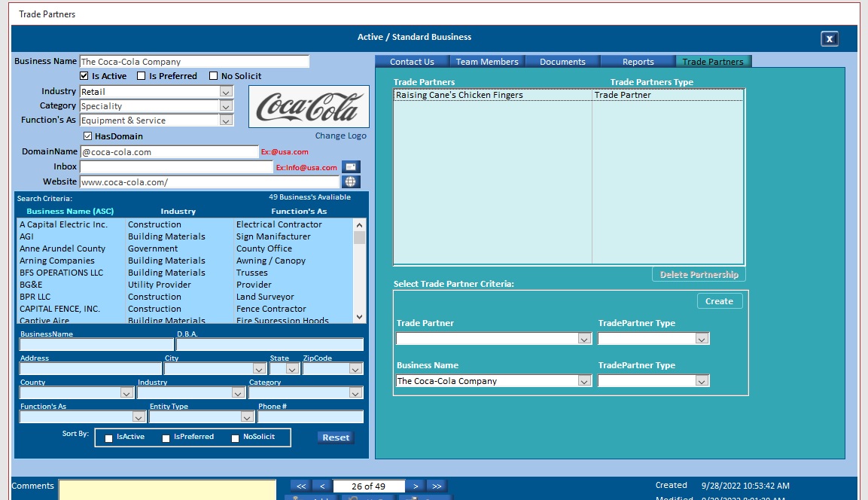Click the Create partnership button
The width and height of the screenshot is (868, 500).
click(719, 301)
